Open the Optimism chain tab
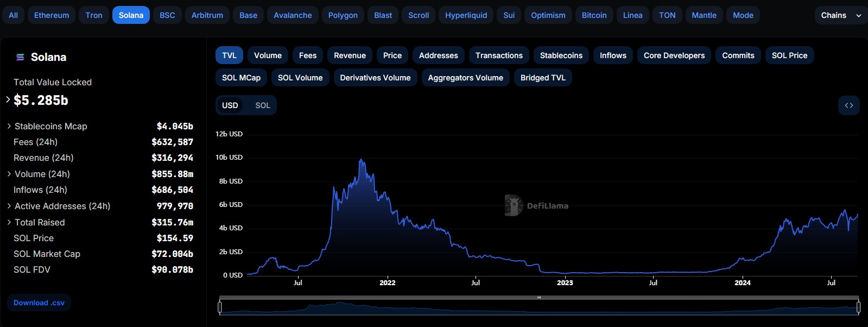This screenshot has height=327, width=868. coord(548,15)
